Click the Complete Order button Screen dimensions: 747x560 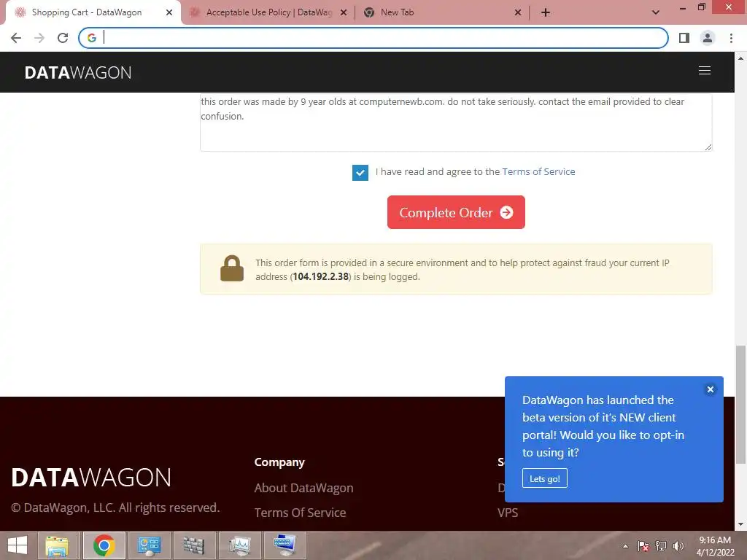456,212
